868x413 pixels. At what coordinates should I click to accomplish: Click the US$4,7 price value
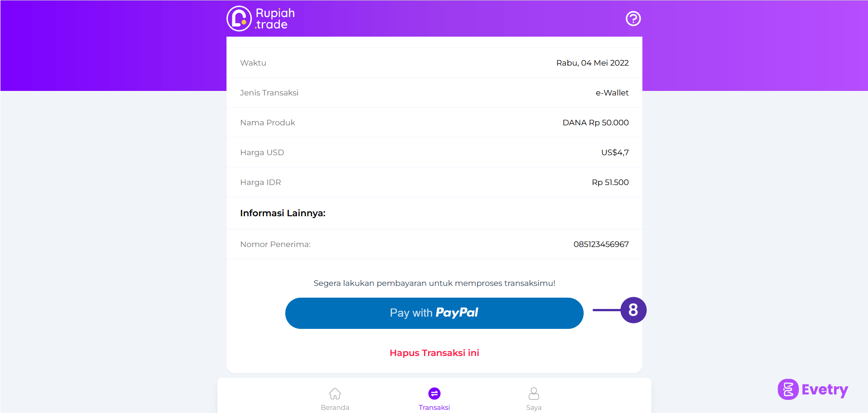[x=615, y=152]
